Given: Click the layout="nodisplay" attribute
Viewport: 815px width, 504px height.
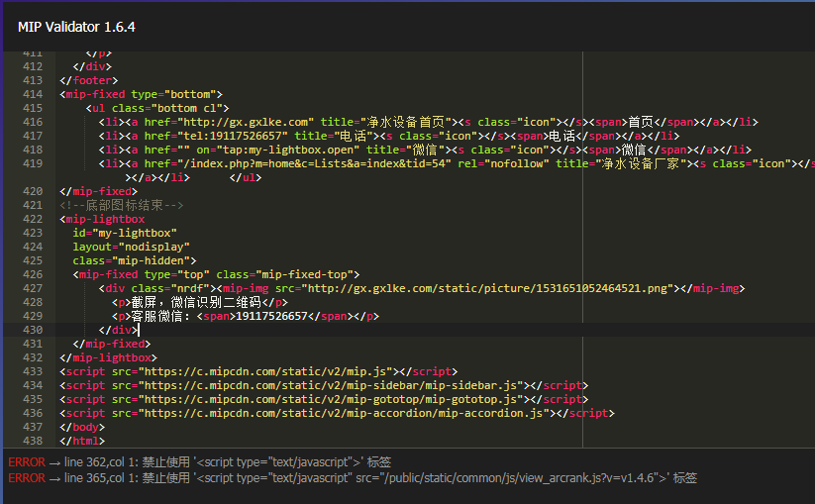Looking at the screenshot, I should 131,247.
